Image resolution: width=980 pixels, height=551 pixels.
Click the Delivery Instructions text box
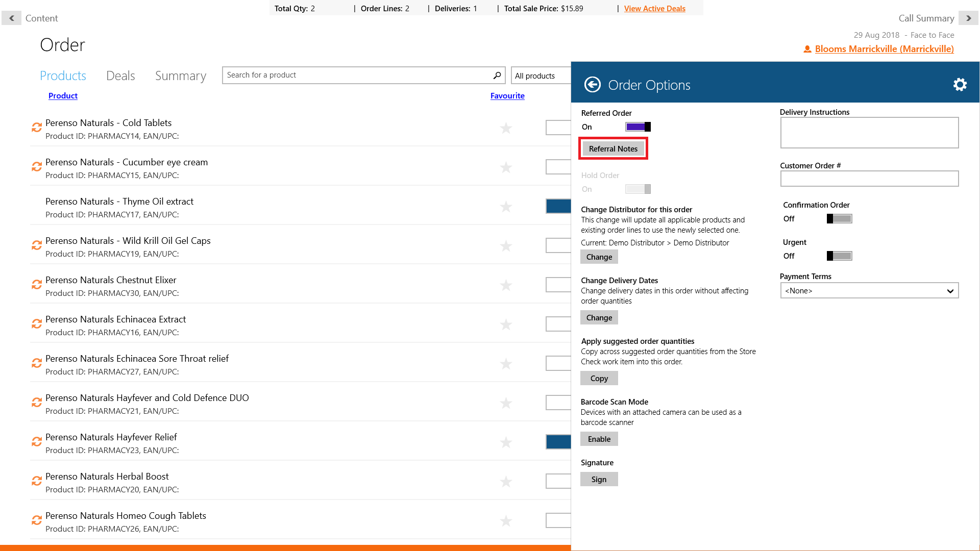[869, 133]
